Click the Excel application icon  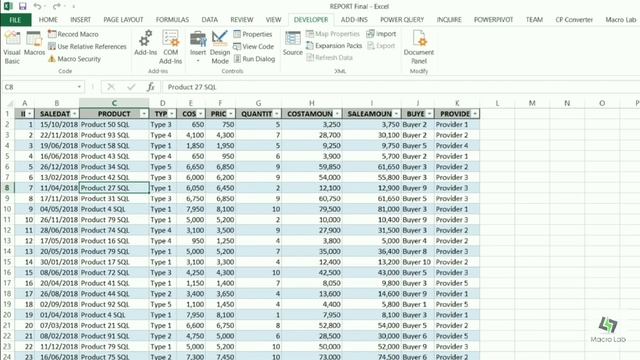8,6
